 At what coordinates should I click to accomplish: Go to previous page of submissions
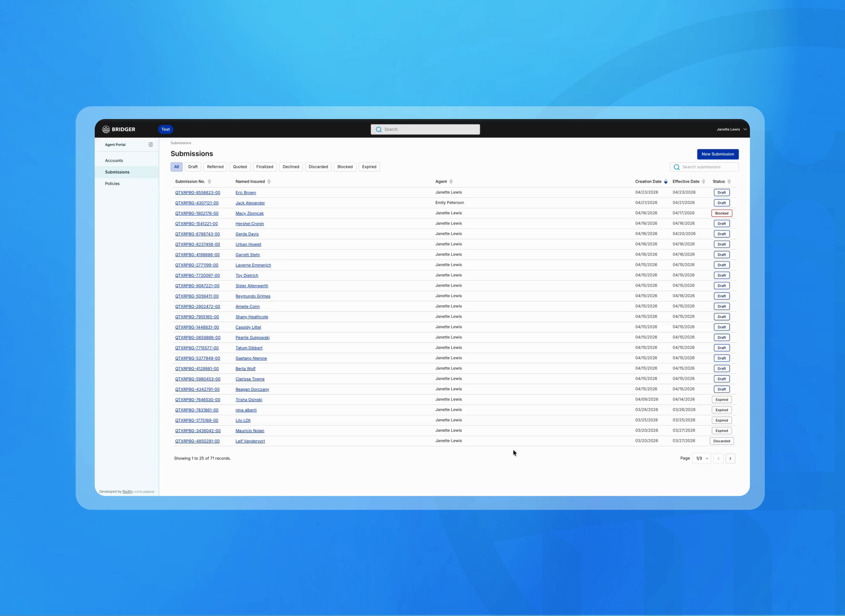[718, 458]
